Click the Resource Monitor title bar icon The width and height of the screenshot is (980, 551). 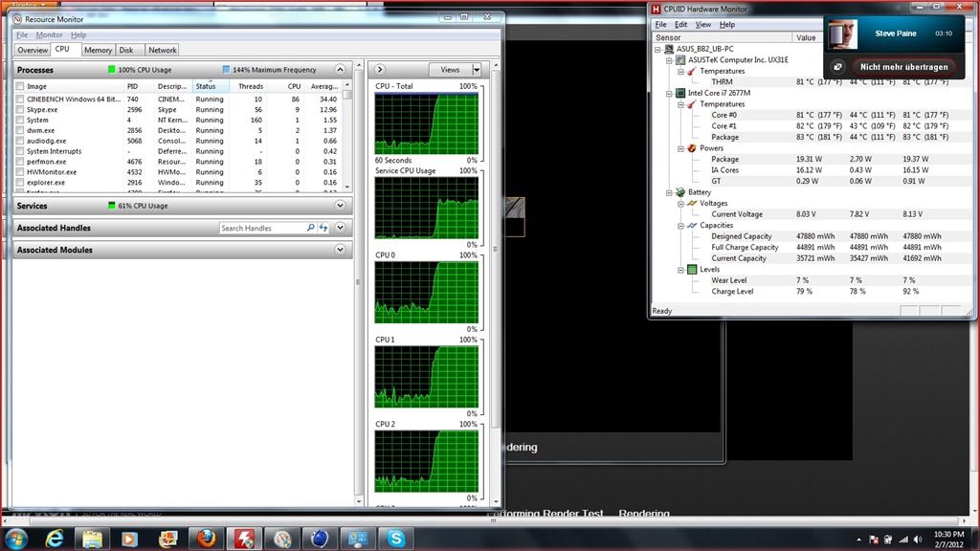(x=17, y=19)
